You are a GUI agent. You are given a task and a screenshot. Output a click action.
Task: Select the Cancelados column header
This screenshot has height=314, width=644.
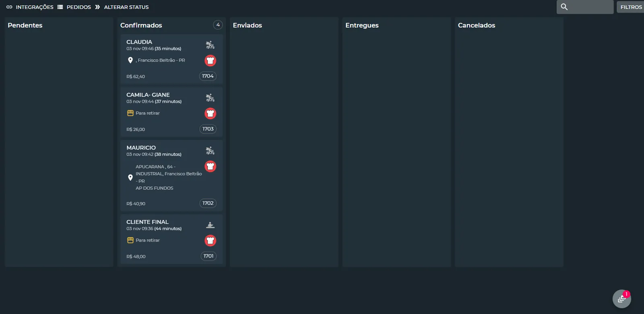(477, 25)
